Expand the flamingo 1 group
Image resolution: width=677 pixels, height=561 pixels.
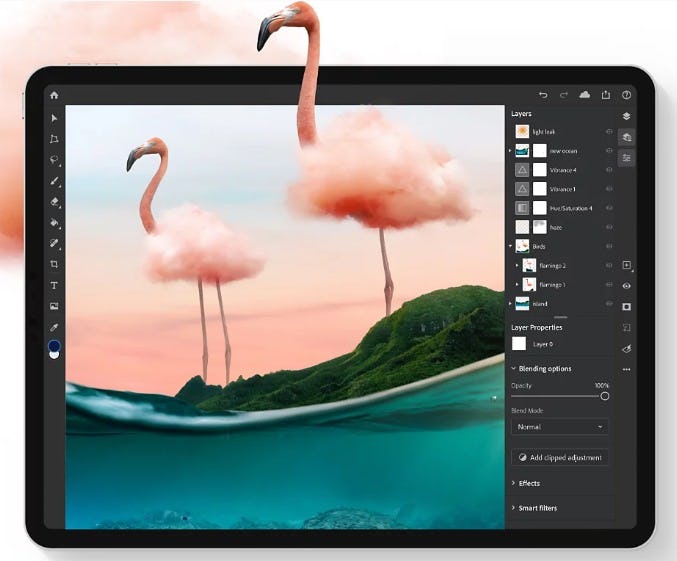pos(517,285)
